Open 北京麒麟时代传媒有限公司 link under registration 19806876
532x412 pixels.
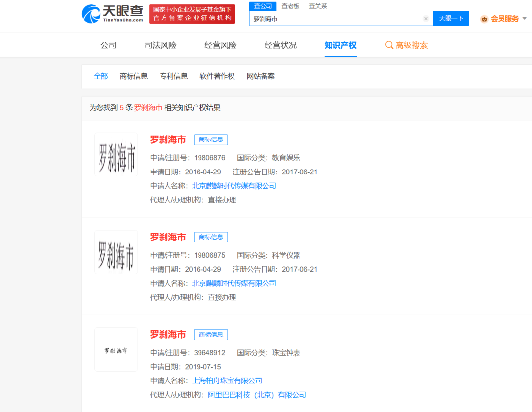[234, 186]
